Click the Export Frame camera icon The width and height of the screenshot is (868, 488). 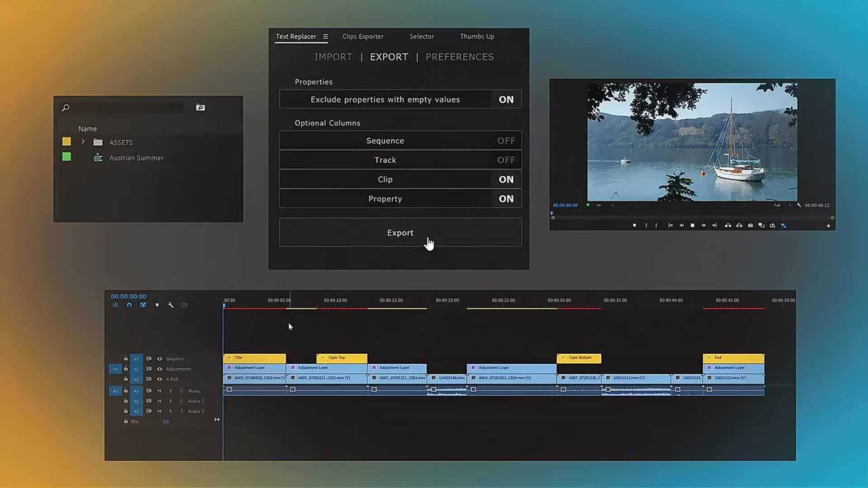pyautogui.click(x=750, y=225)
